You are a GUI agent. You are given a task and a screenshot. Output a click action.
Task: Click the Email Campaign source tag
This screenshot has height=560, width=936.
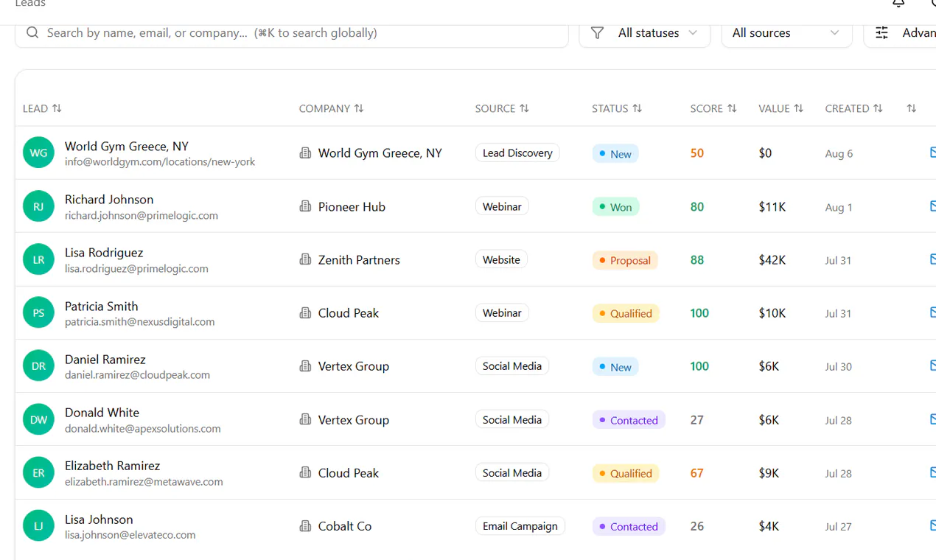[x=520, y=526]
